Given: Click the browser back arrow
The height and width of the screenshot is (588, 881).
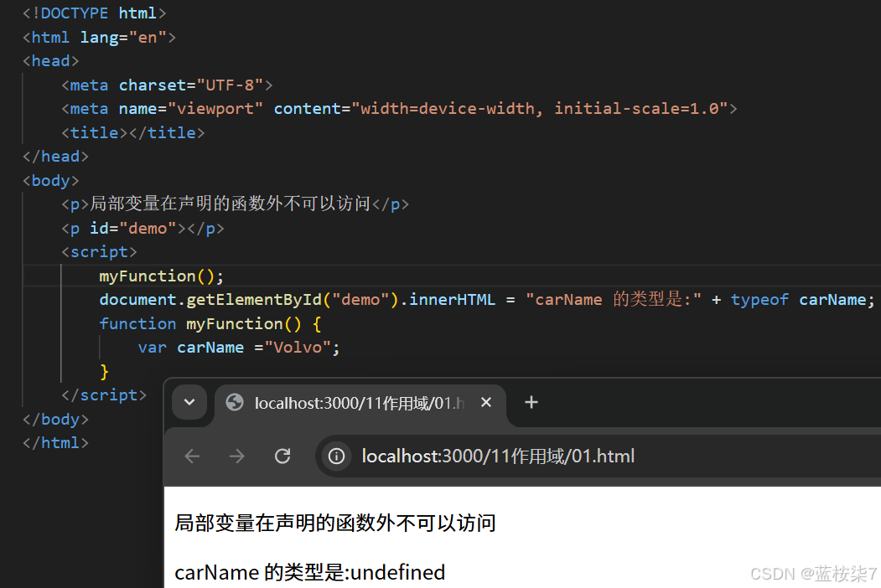Looking at the screenshot, I should click(x=192, y=456).
